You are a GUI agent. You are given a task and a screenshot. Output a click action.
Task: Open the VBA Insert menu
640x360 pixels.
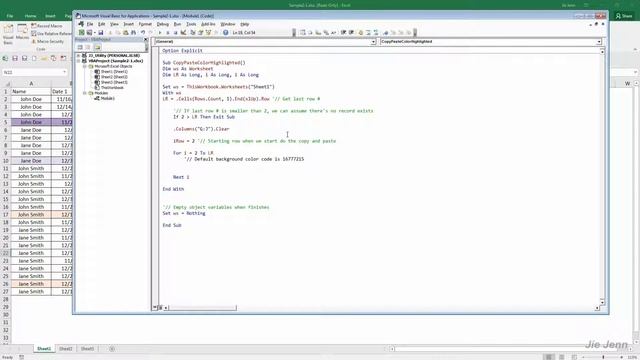128,24
